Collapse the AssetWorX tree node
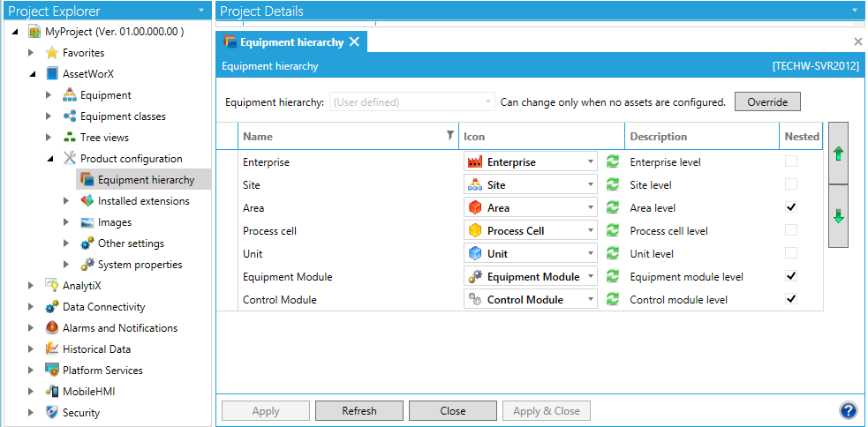868x427 pixels. (x=32, y=74)
